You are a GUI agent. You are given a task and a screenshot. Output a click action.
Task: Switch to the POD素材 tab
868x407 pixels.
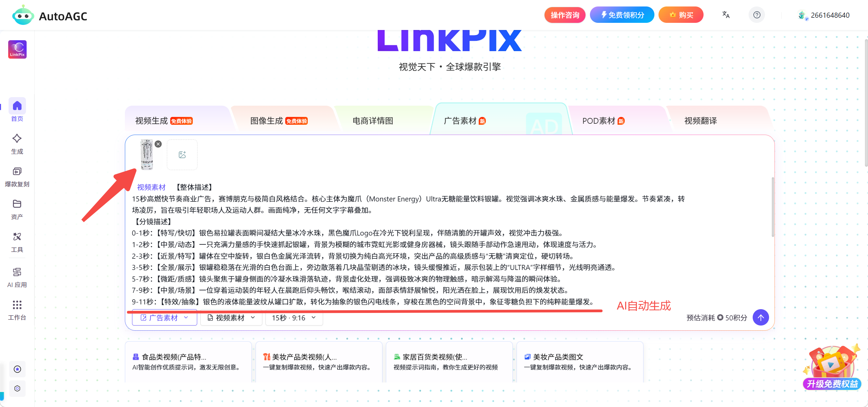pos(603,121)
